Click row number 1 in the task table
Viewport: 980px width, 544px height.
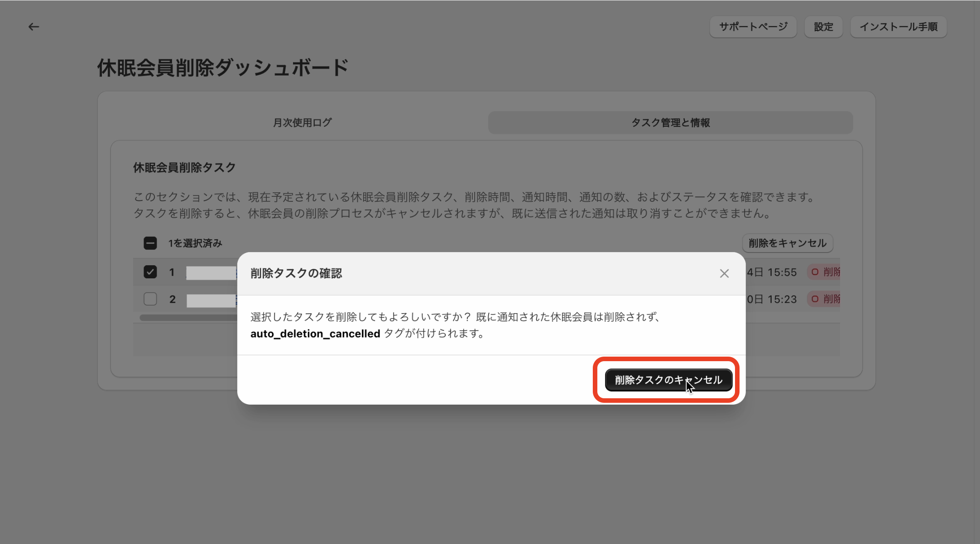[172, 272]
